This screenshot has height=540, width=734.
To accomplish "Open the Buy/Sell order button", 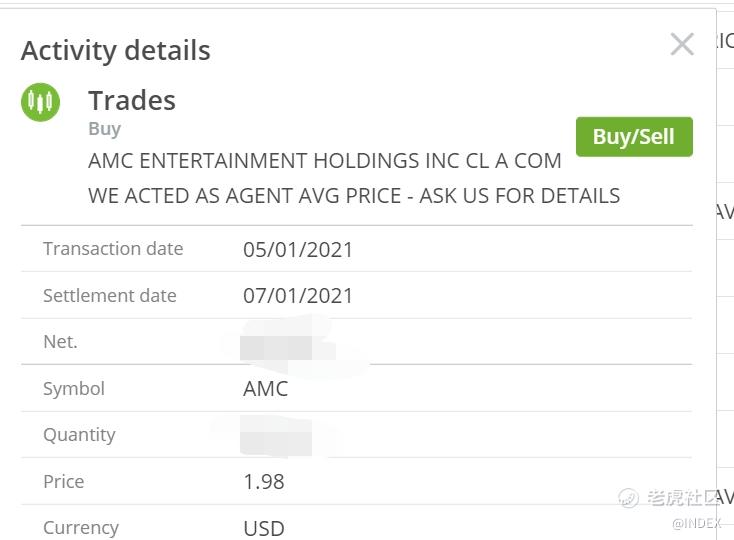I will pos(634,137).
